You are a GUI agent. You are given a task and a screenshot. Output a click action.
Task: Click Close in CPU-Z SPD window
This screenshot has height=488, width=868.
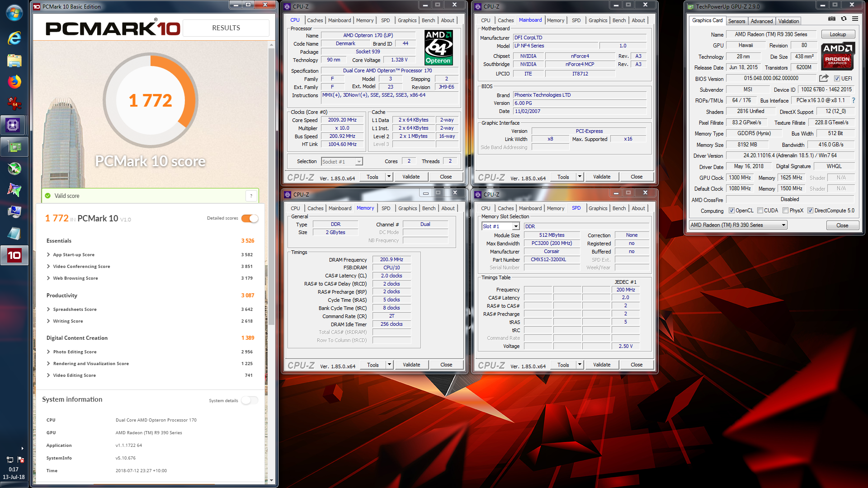coord(636,365)
